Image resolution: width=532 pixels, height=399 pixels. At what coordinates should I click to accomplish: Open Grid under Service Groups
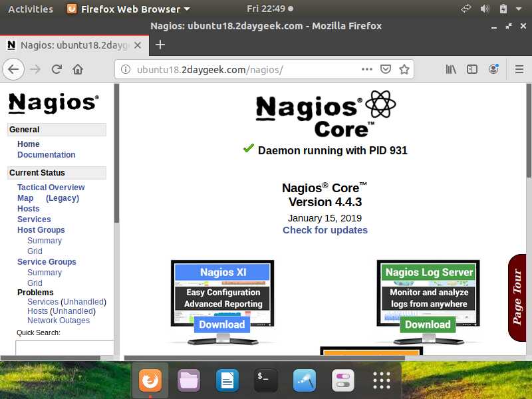pos(35,283)
